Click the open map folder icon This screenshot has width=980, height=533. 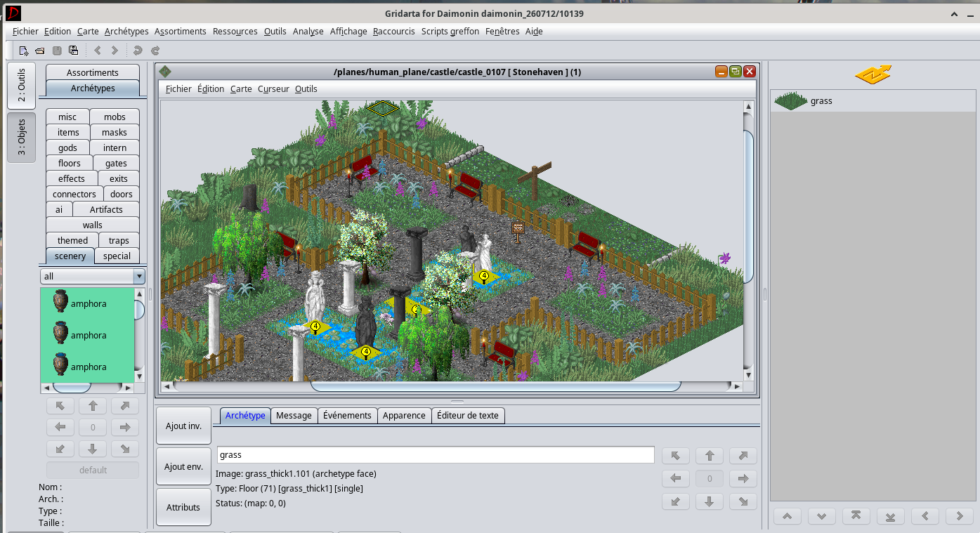click(x=40, y=51)
